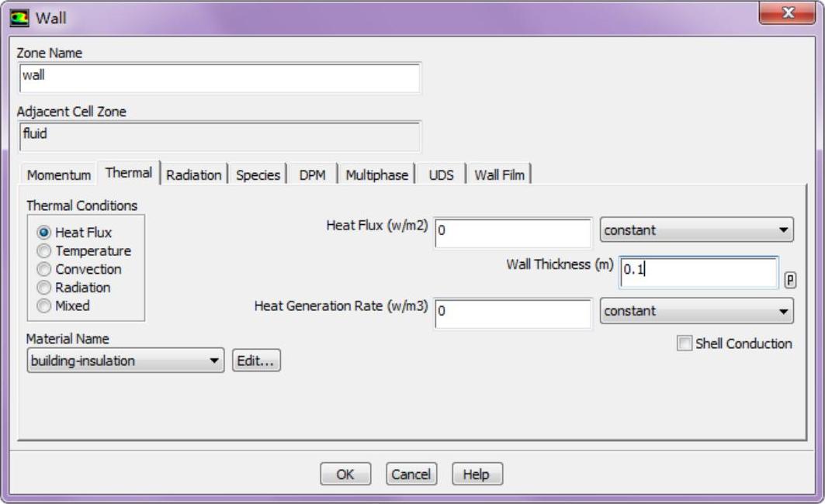Click the Heat Flux value field

[513, 233]
